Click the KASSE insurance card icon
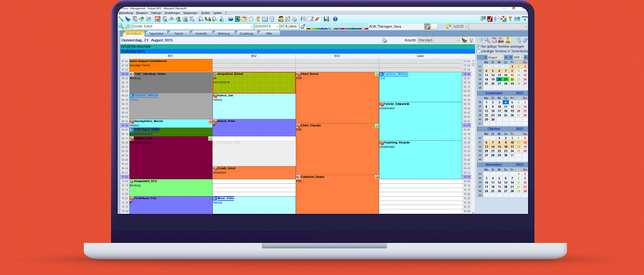The width and height of the screenshot is (644, 275). click(x=427, y=27)
